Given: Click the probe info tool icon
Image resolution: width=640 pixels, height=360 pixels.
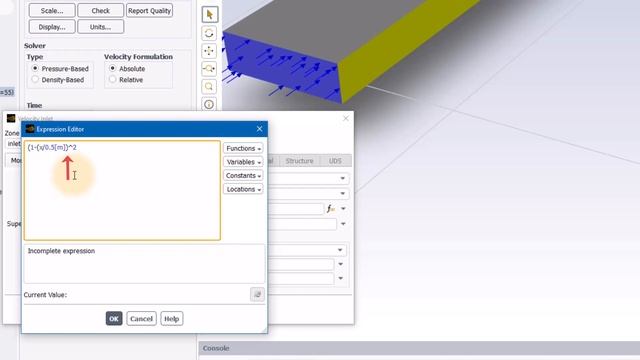Looking at the screenshot, I should click(209, 104).
